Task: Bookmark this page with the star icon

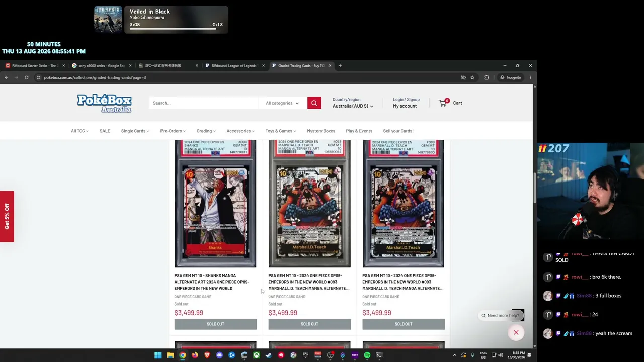Action: 472,77
